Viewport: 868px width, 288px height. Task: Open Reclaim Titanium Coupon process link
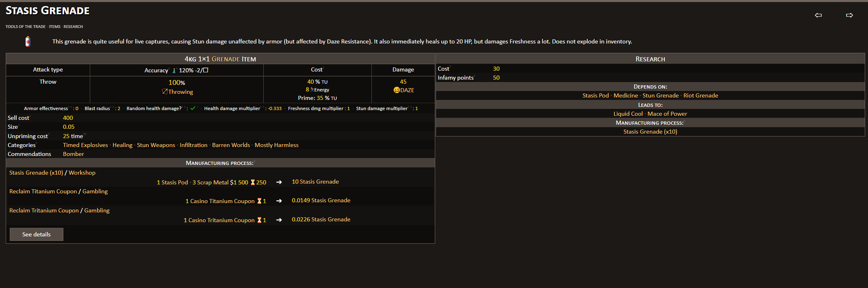click(x=43, y=191)
